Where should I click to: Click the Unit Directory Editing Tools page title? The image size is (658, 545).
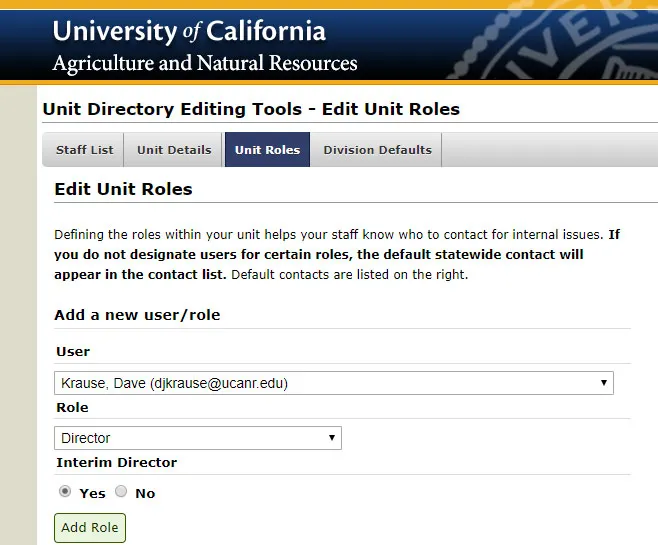(x=251, y=109)
